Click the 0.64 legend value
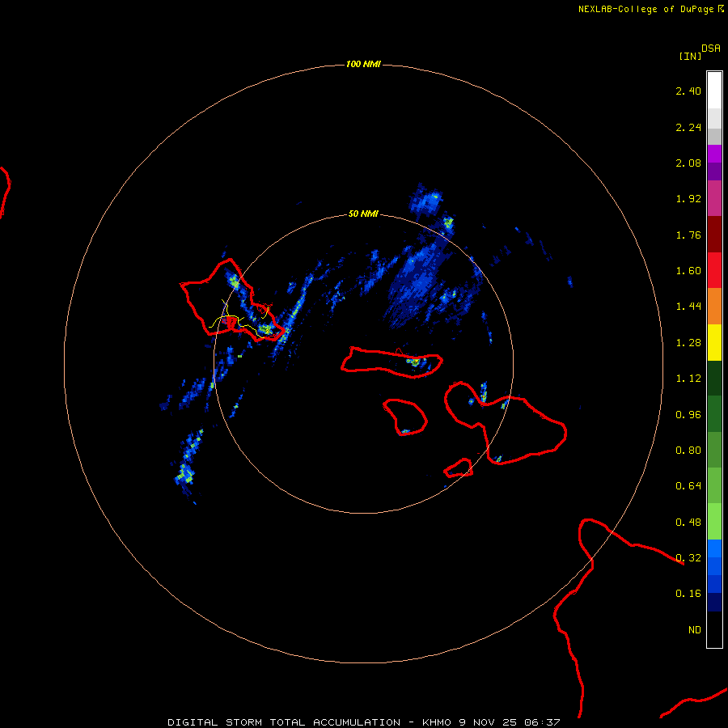The height and width of the screenshot is (728, 728). pos(688,486)
